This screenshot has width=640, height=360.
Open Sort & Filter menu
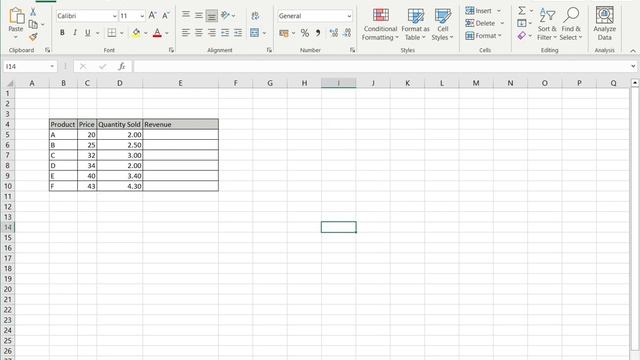click(547, 24)
